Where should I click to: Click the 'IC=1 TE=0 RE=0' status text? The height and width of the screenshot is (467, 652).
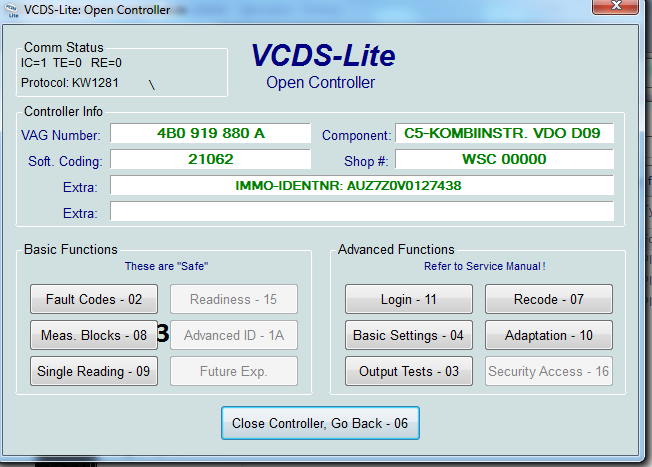pyautogui.click(x=71, y=63)
